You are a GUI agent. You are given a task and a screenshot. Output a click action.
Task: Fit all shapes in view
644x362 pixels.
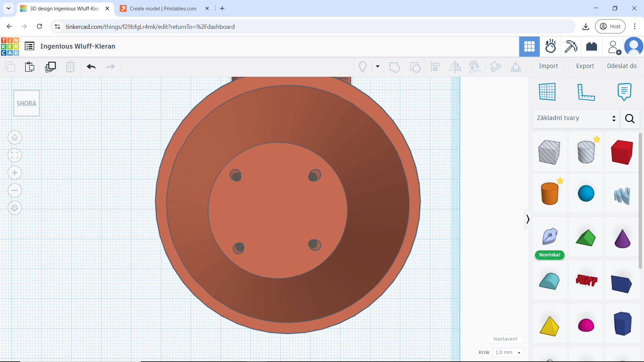click(15, 155)
